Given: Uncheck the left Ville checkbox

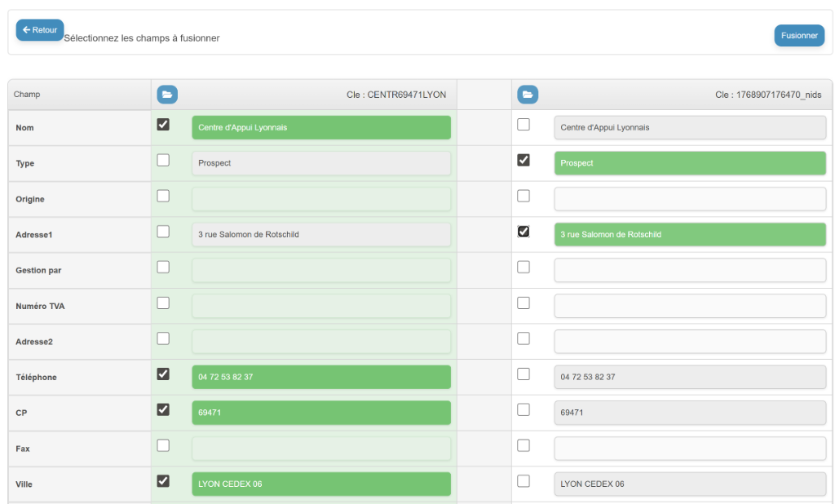Looking at the screenshot, I should 163,481.
